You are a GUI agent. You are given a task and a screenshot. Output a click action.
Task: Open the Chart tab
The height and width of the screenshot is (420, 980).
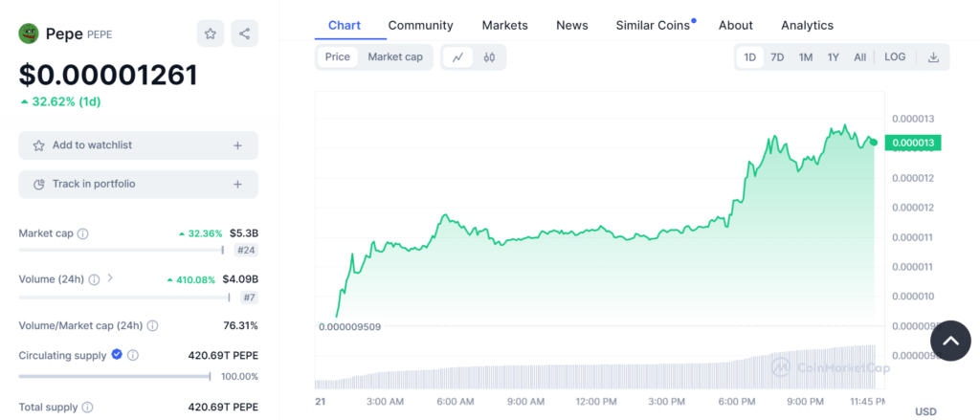pyautogui.click(x=345, y=25)
